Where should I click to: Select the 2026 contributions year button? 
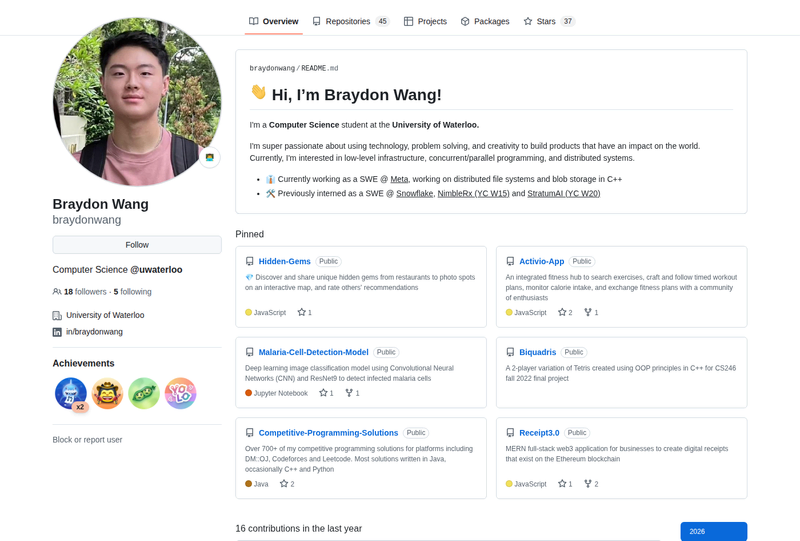pyautogui.click(x=714, y=531)
